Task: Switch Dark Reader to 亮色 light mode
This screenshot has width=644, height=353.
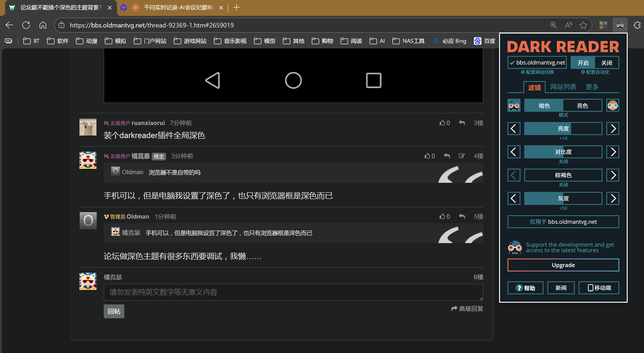Action: click(x=582, y=105)
